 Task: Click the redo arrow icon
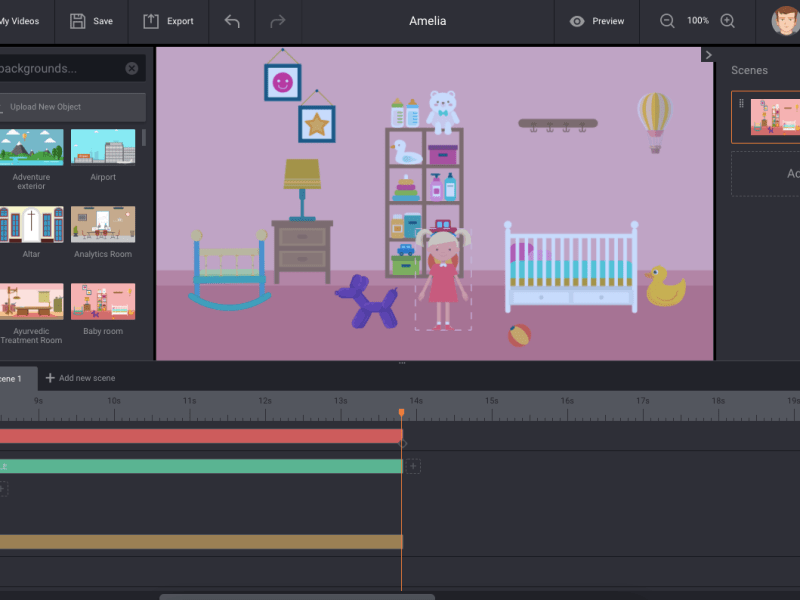tap(278, 21)
